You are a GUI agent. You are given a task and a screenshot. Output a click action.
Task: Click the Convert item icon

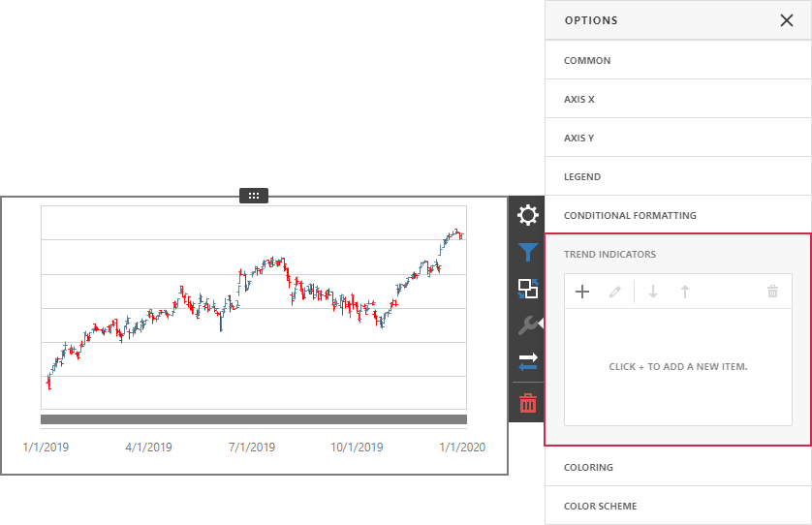pyautogui.click(x=528, y=289)
